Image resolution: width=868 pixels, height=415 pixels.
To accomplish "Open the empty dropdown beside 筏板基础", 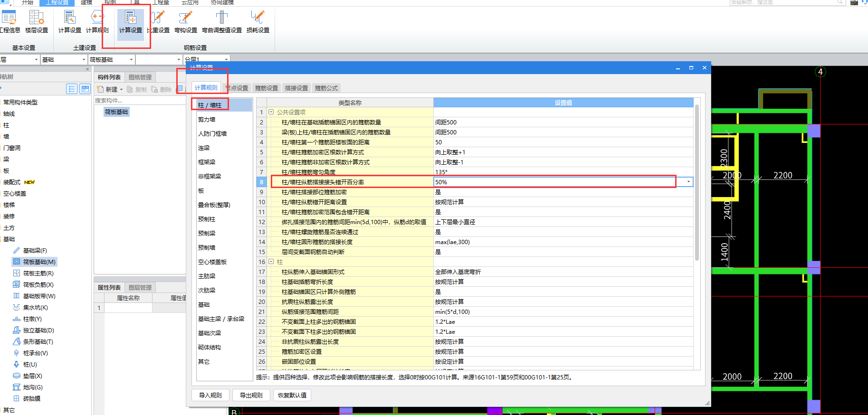I will (179, 60).
